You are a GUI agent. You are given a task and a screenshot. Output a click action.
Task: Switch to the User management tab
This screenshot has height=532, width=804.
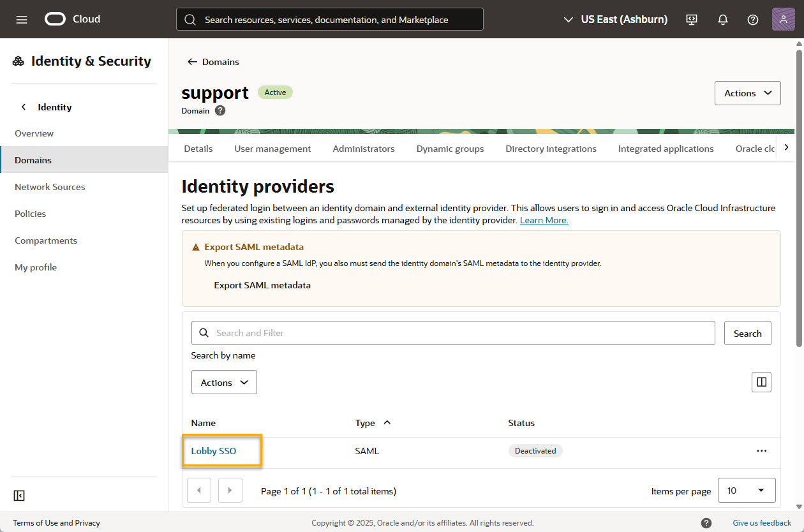(272, 149)
